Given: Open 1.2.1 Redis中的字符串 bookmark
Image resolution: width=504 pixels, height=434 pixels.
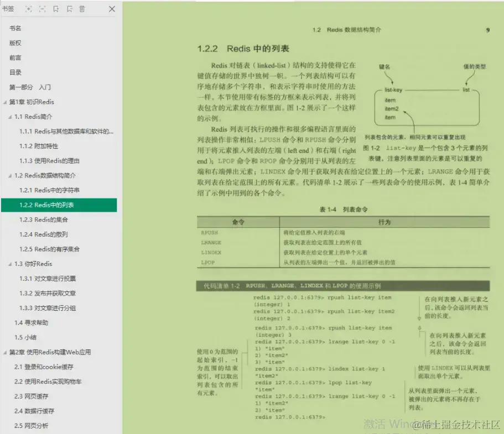Looking at the screenshot, I should click(x=49, y=191).
